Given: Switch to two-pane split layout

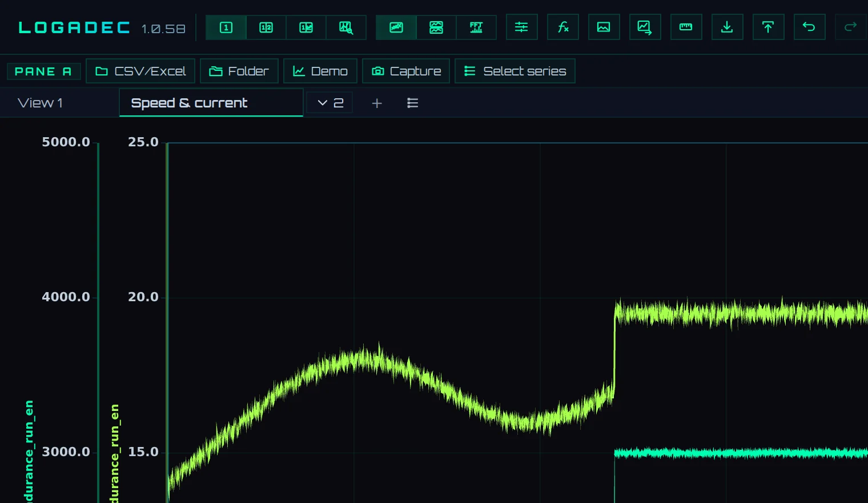Looking at the screenshot, I should click(x=266, y=27).
